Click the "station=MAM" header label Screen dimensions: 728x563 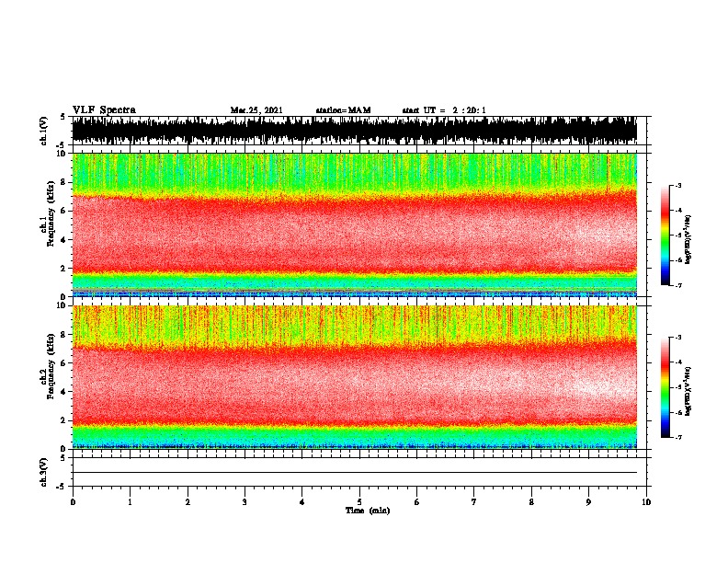[343, 110]
